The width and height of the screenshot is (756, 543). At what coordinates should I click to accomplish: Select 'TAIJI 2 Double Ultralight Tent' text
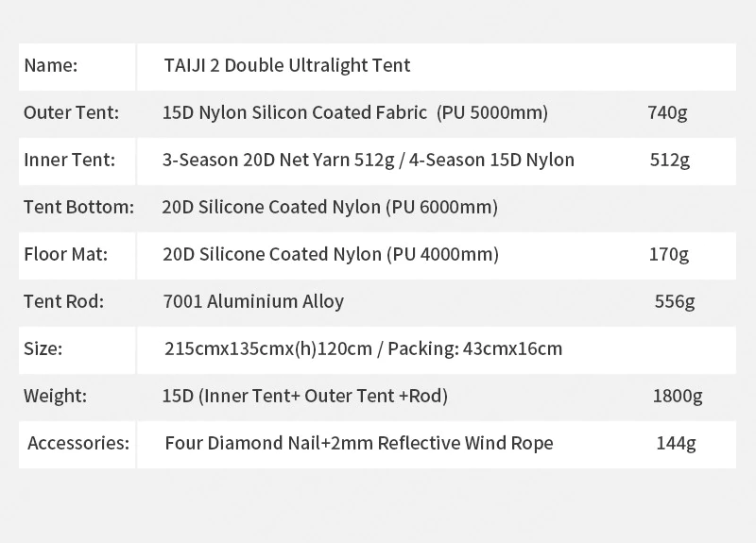point(287,65)
